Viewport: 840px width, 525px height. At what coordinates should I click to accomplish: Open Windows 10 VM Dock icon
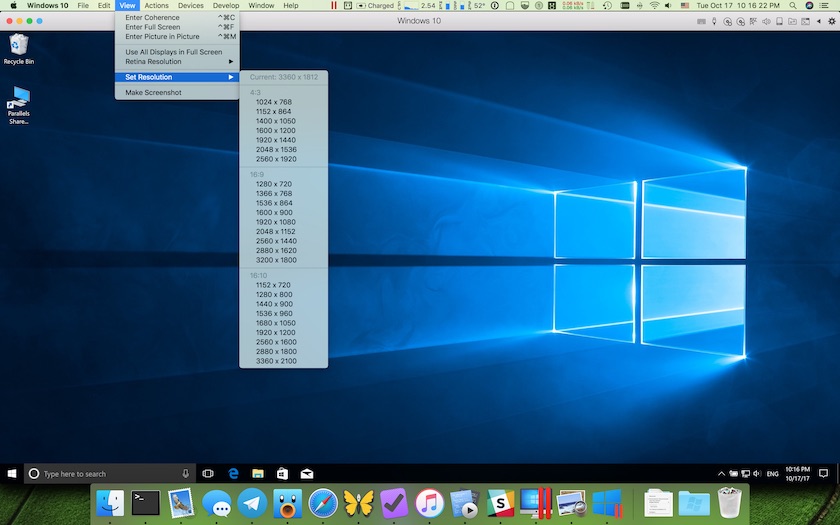tap(607, 503)
